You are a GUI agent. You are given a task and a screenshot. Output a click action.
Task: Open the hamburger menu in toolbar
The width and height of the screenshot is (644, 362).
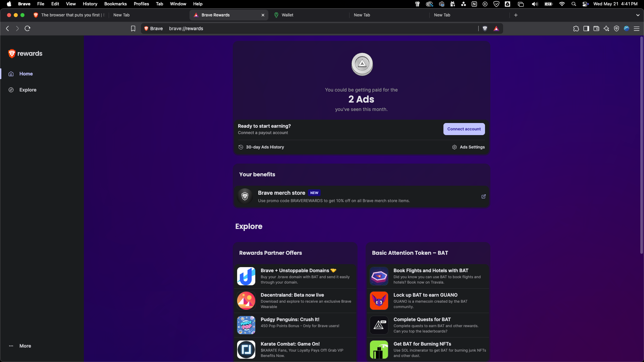(637, 28)
